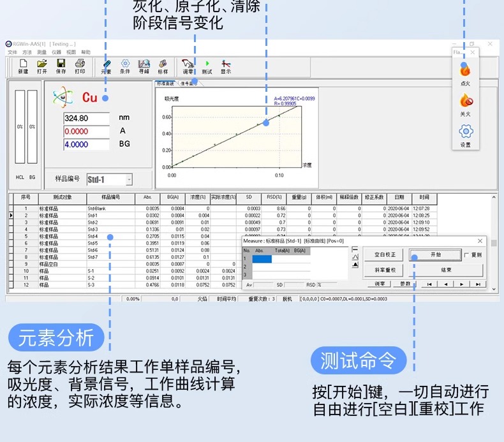The image size is (504, 442).
Task: Click the 点火 (Ignite) flame icon
Action: point(465,70)
